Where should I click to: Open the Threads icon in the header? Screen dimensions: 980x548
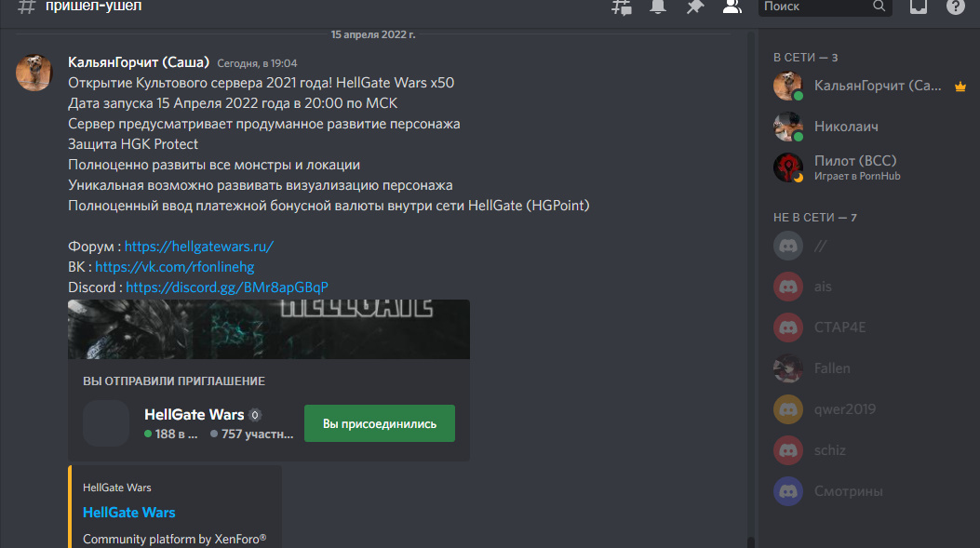click(622, 7)
